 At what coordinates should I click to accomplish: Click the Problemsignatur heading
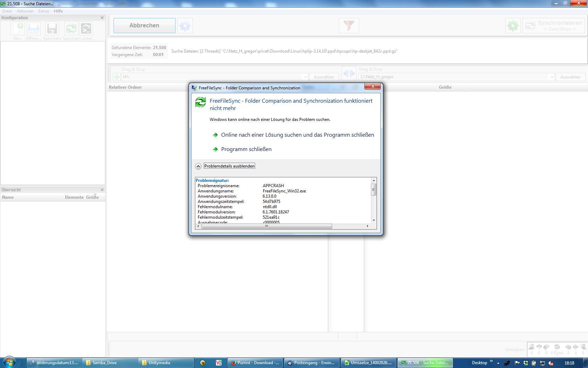tap(212, 180)
